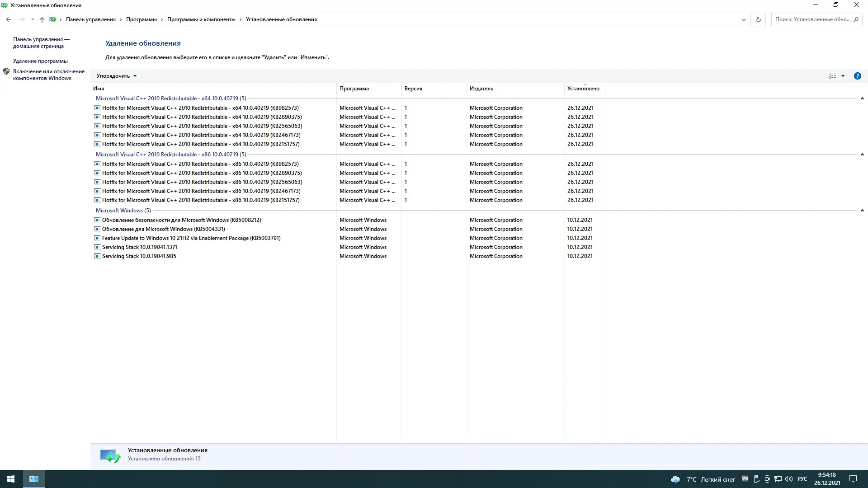Click the Up one level arrow
Viewport: 868px width, 488px height.
point(42,19)
